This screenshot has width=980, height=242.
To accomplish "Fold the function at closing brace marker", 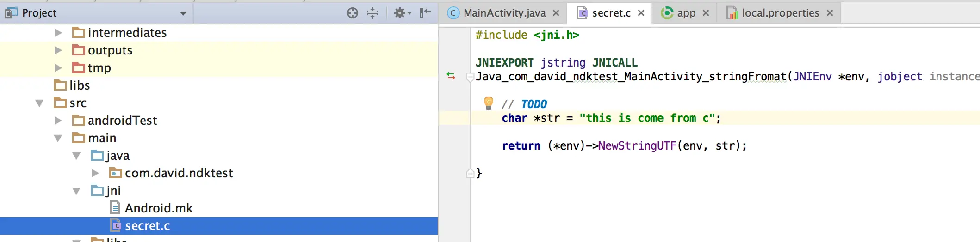I will click(470, 173).
